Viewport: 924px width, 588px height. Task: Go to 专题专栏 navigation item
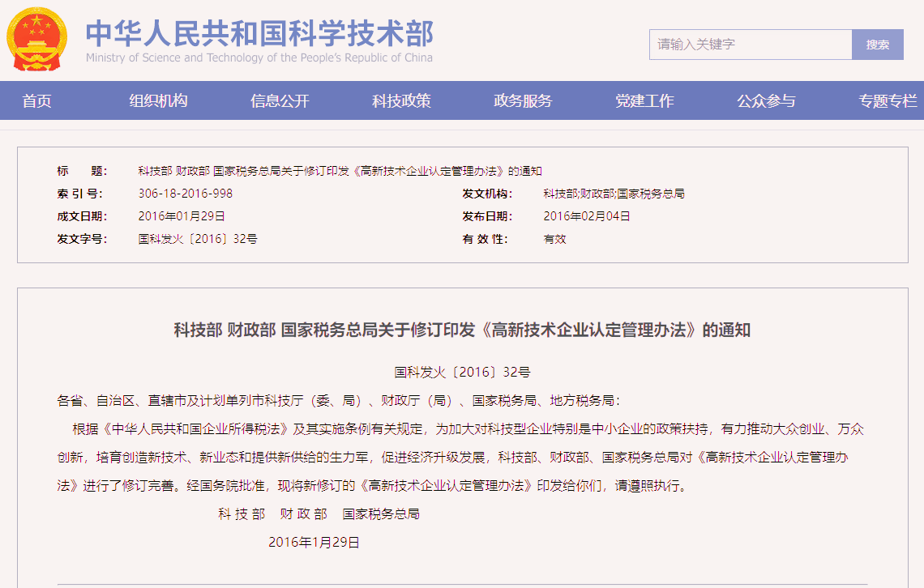click(x=888, y=100)
